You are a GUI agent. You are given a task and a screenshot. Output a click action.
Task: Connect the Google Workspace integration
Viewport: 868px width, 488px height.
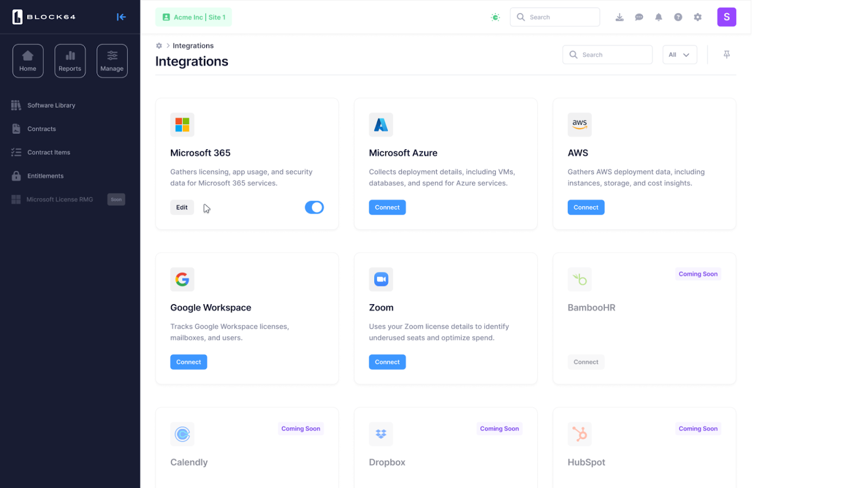(x=189, y=362)
